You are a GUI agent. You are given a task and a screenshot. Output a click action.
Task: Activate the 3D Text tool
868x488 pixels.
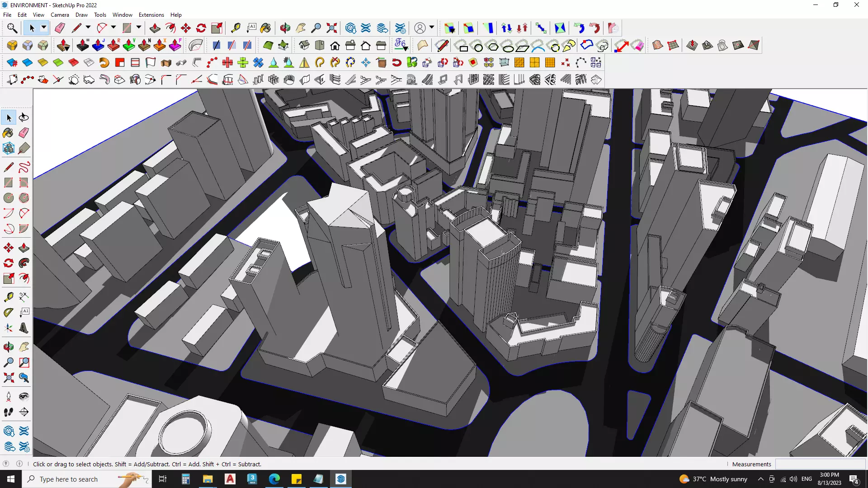[24, 328]
